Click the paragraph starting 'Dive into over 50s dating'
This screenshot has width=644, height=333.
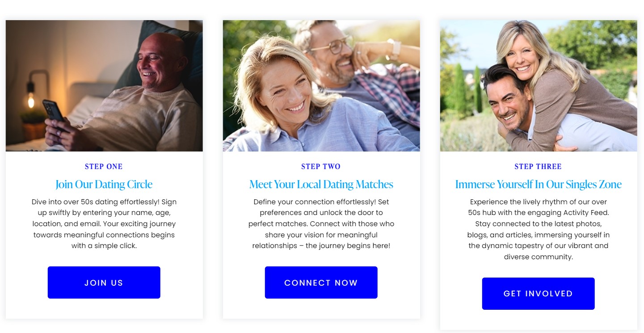coord(104,224)
